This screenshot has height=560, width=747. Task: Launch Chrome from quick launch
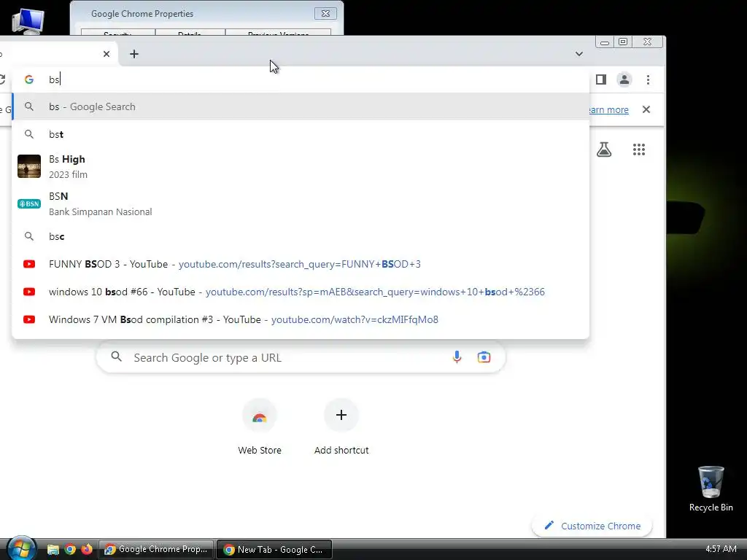click(70, 550)
